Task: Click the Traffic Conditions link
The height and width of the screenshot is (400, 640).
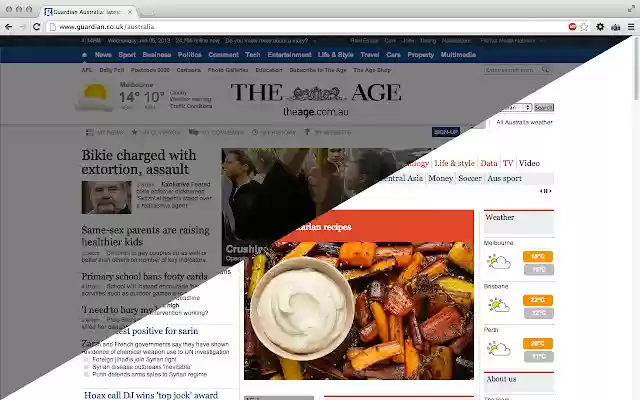Action: 191,106
